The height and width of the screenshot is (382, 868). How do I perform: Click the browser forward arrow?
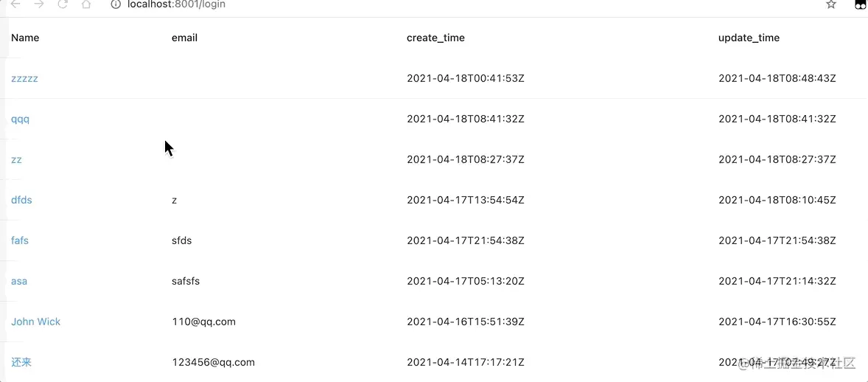click(39, 4)
